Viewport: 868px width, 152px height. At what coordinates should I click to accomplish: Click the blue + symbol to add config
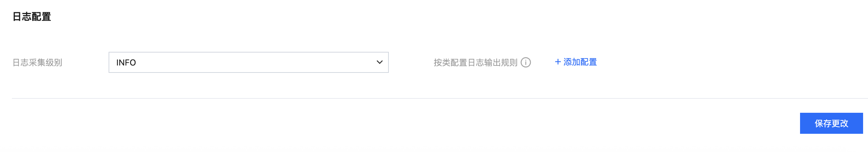pyautogui.click(x=558, y=62)
